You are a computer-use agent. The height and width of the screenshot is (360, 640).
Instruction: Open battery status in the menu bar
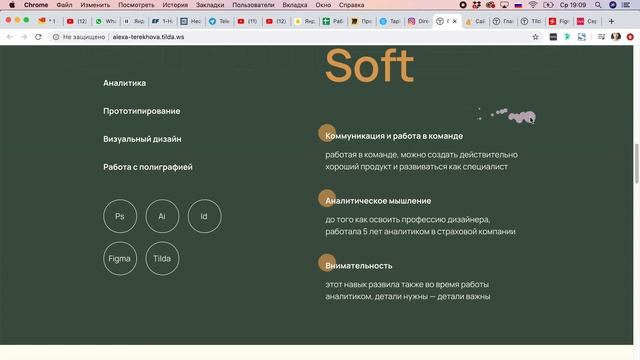click(x=548, y=5)
